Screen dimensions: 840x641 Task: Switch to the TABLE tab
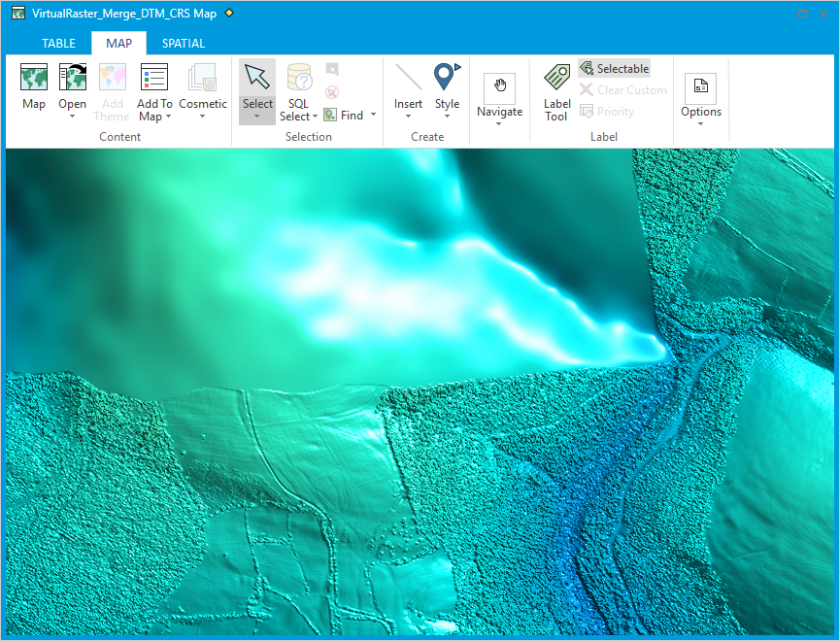[x=59, y=44]
